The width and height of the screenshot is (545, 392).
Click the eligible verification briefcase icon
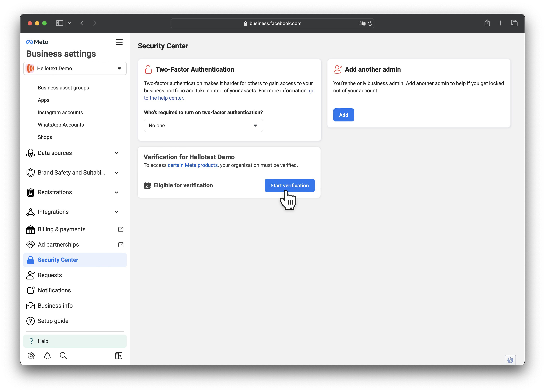tap(147, 185)
